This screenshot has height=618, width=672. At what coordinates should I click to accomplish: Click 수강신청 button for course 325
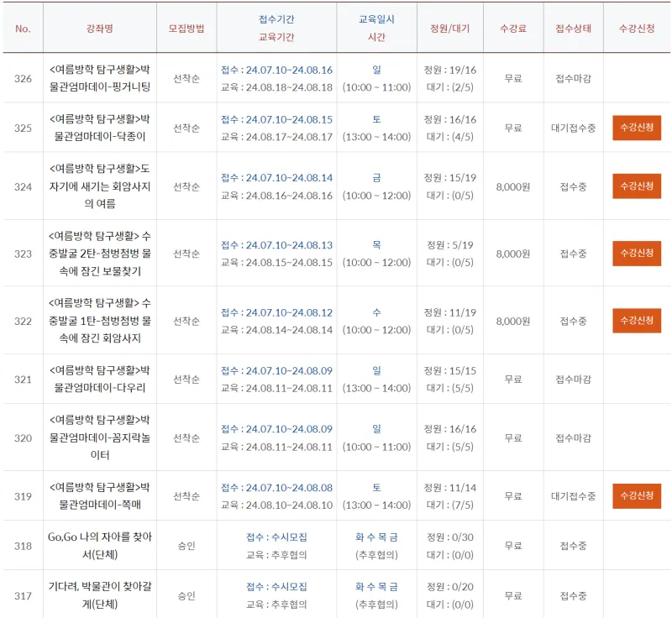(637, 128)
